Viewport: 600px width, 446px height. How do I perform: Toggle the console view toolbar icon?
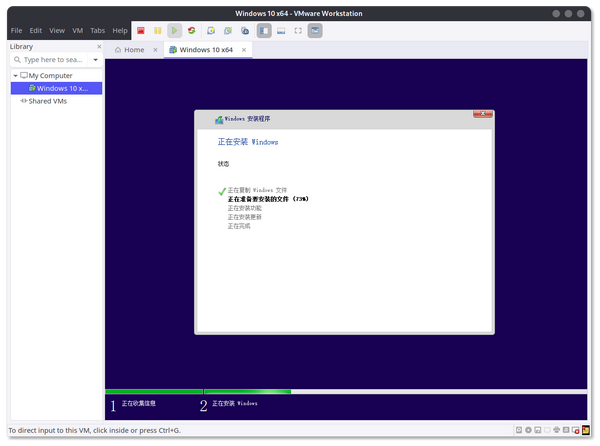(x=315, y=31)
